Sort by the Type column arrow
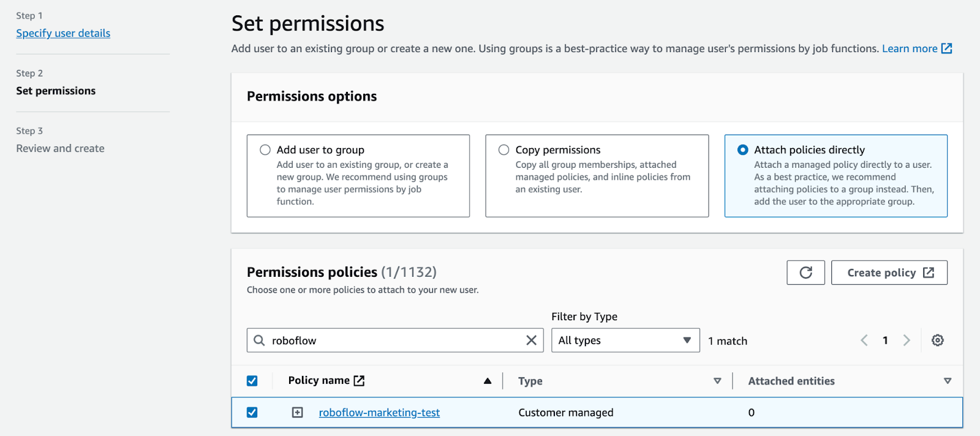980x436 pixels. click(x=717, y=381)
